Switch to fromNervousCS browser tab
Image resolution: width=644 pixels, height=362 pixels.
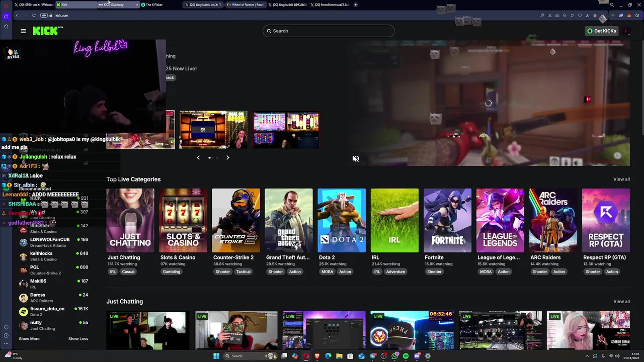click(x=330, y=5)
